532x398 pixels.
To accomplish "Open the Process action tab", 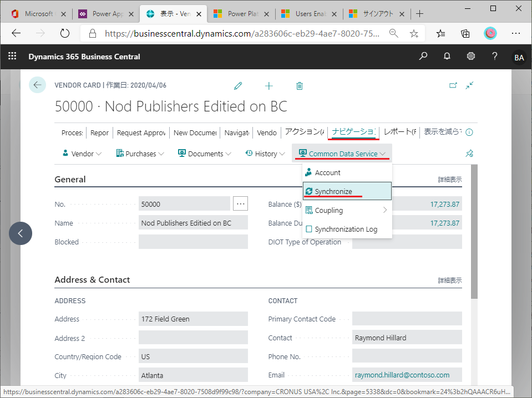I will point(72,132).
